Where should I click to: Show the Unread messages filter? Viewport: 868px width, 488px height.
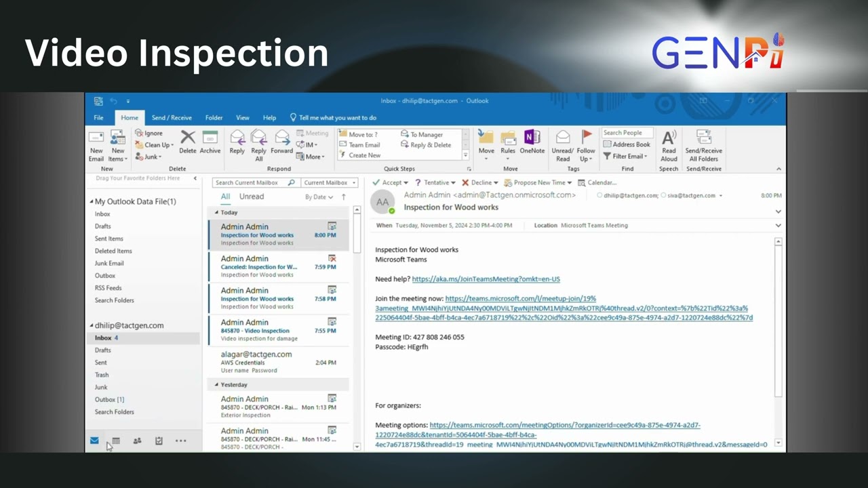coord(252,197)
